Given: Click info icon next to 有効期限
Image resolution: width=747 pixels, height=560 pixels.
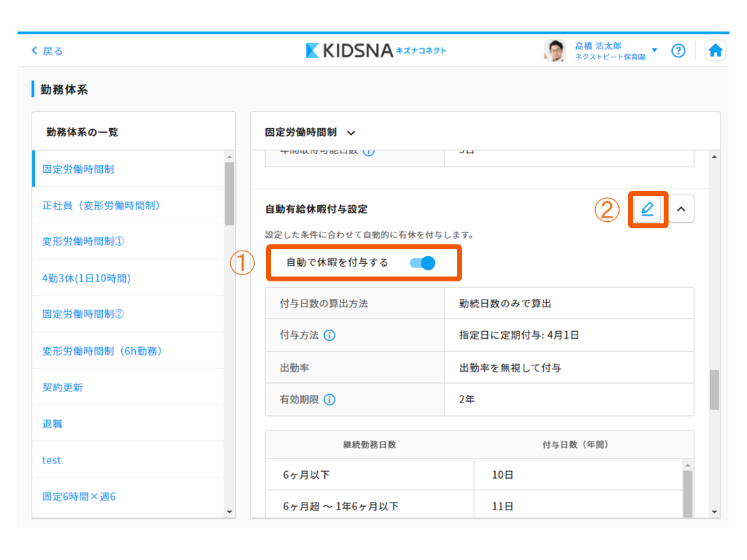Looking at the screenshot, I should pyautogui.click(x=329, y=400).
